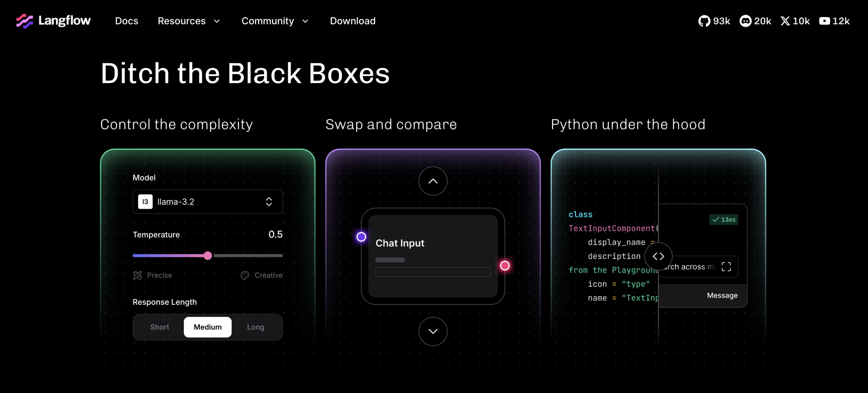Click the 'class' keyword in code
This screenshot has width=868, height=393.
pos(580,214)
